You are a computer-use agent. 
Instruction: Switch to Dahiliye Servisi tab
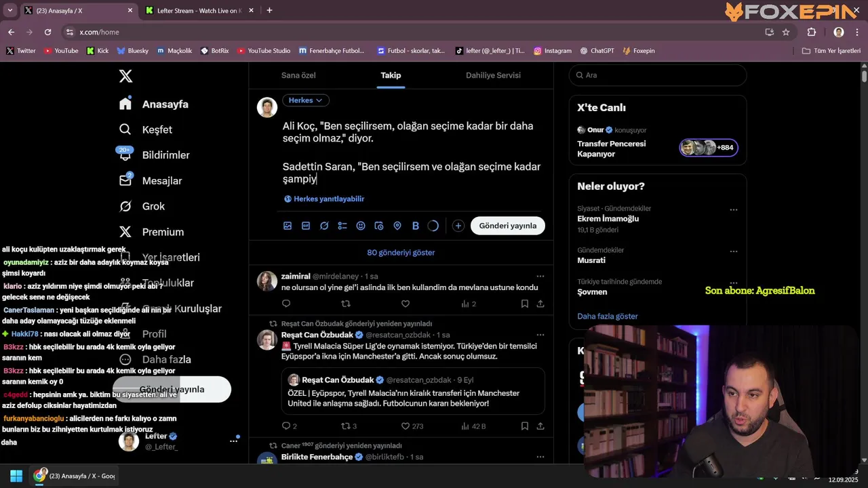[493, 75]
